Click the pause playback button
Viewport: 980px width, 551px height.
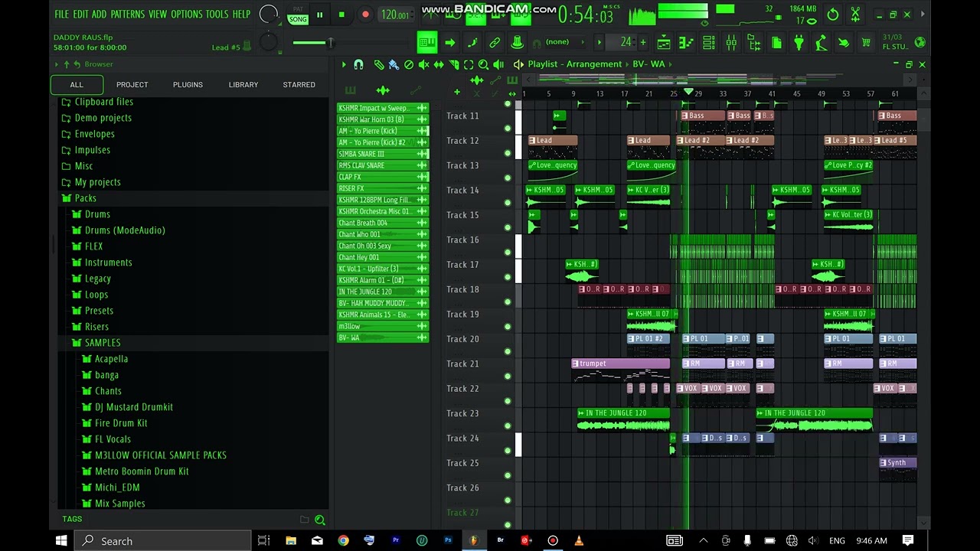(319, 15)
